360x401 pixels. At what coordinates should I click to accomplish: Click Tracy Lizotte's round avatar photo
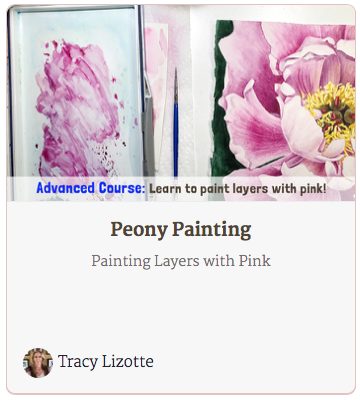tap(38, 363)
